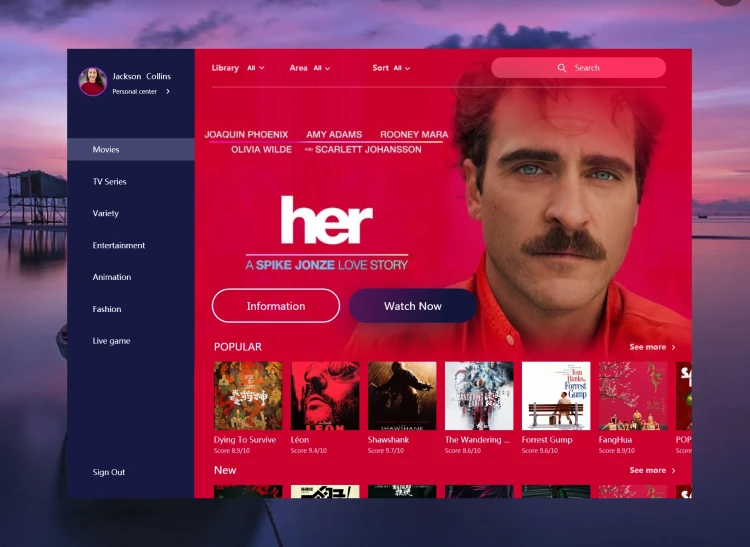The image size is (750, 547).
Task: Open the FangHua poster thumbnail
Action: 633,396
